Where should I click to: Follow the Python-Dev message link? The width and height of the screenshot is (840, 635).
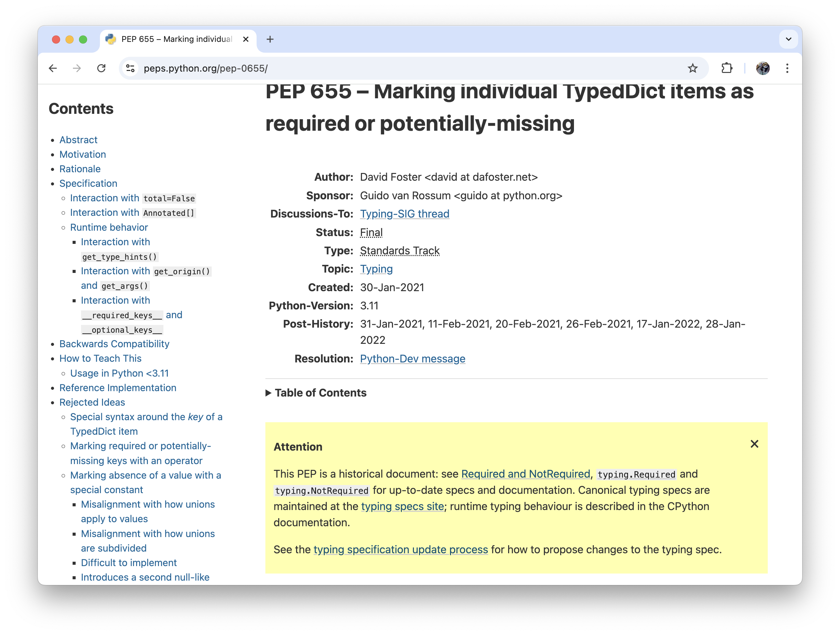[413, 359]
